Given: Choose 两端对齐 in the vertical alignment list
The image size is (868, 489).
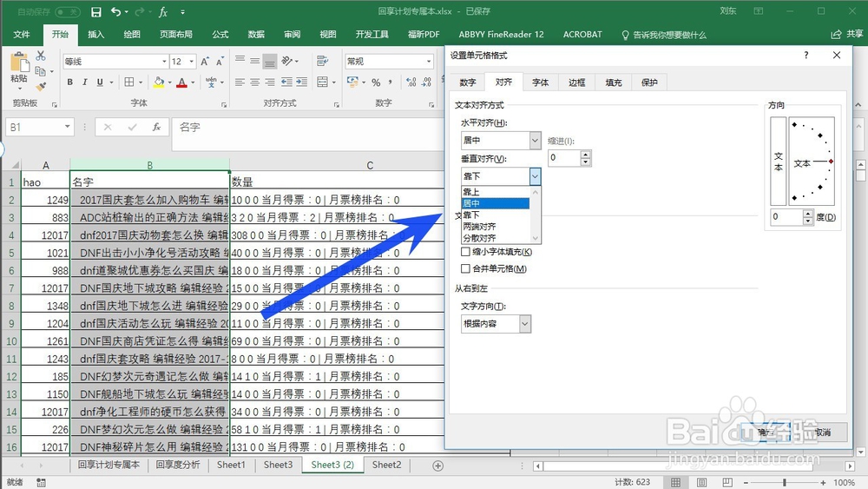Looking at the screenshot, I should (x=496, y=227).
